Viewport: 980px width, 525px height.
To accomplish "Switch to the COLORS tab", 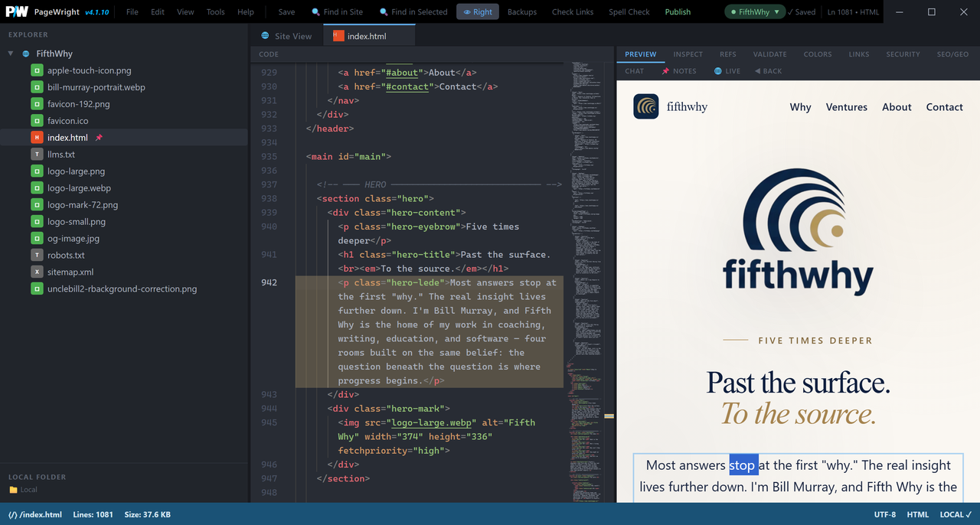I will pyautogui.click(x=818, y=54).
